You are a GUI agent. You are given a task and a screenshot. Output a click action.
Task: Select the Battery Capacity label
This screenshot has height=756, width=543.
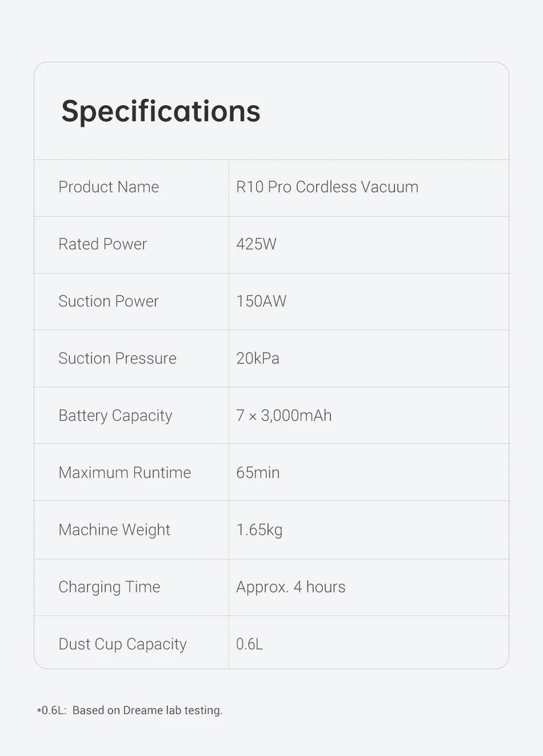(x=115, y=416)
